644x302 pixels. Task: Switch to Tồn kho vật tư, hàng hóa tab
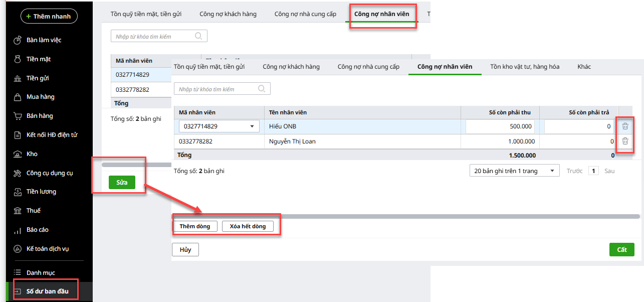(x=524, y=67)
